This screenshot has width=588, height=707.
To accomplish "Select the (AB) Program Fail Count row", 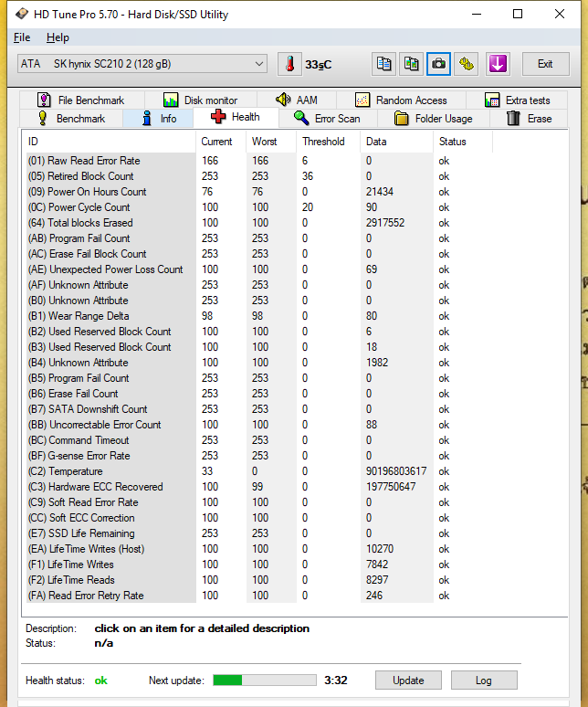I will 259,238.
